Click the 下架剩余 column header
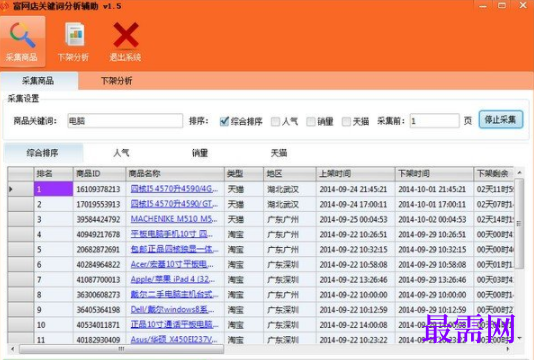 pyautogui.click(x=494, y=174)
